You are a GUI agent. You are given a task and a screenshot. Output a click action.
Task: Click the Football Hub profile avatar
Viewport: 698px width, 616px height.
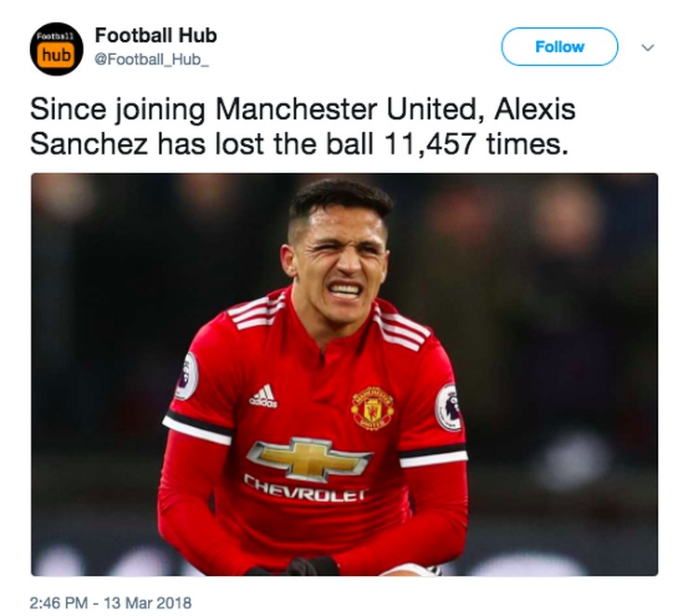click(56, 48)
